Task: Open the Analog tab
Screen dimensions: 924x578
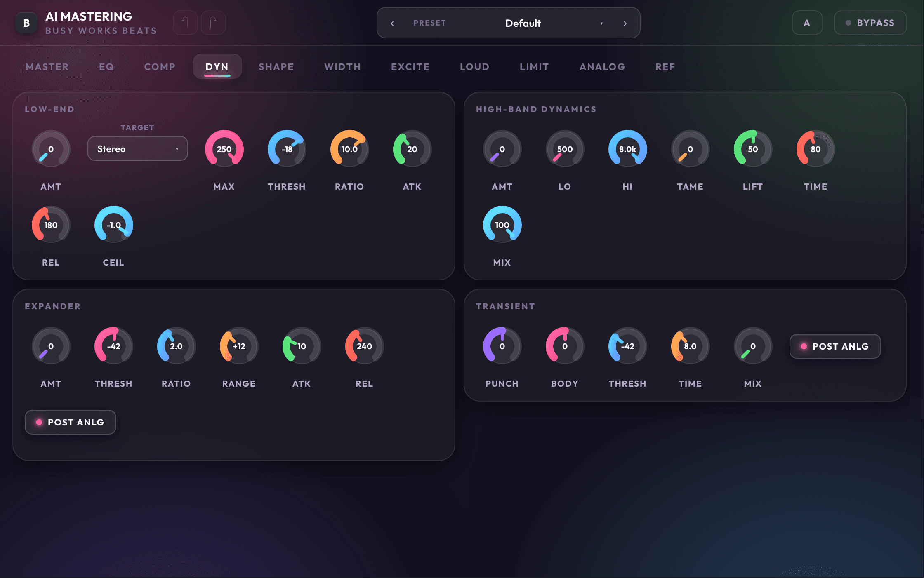Action: point(603,67)
